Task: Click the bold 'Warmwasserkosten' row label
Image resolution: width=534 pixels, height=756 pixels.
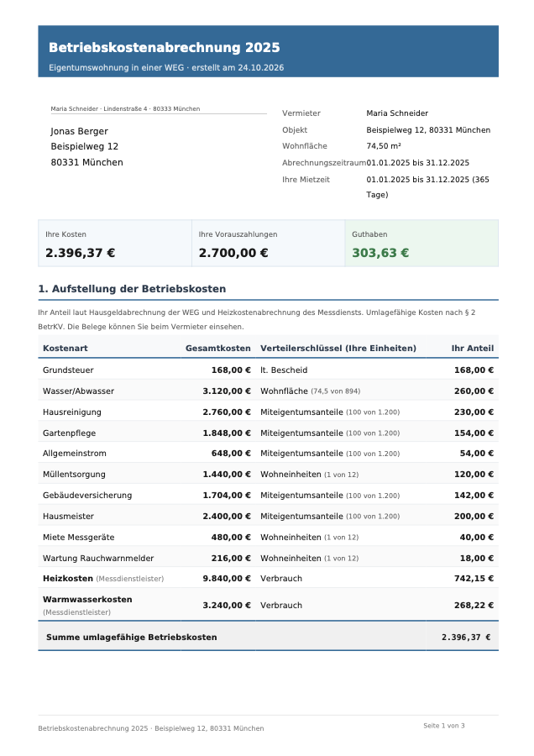Action: [x=87, y=600]
